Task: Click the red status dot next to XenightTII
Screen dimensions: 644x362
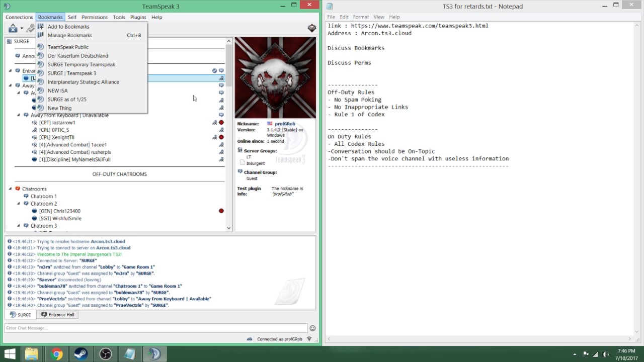Action: [x=221, y=137]
